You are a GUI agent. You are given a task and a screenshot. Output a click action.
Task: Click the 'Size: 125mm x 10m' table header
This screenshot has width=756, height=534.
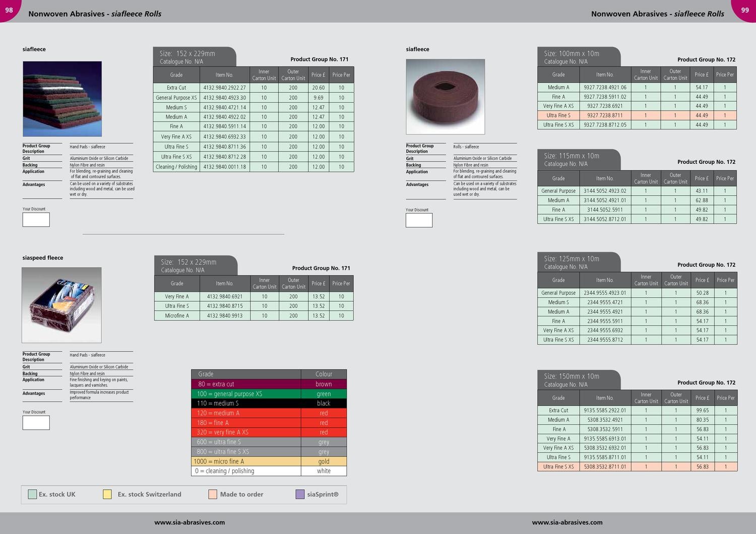coord(579,262)
